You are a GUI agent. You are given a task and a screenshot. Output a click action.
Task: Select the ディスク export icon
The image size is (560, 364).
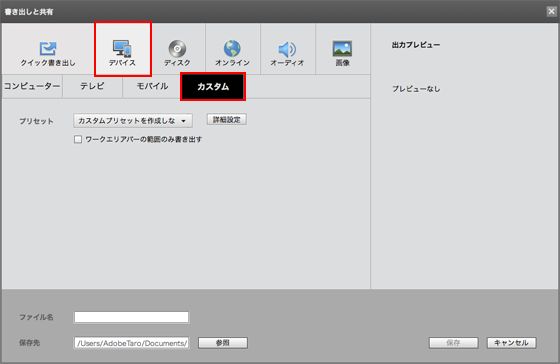pos(178,49)
